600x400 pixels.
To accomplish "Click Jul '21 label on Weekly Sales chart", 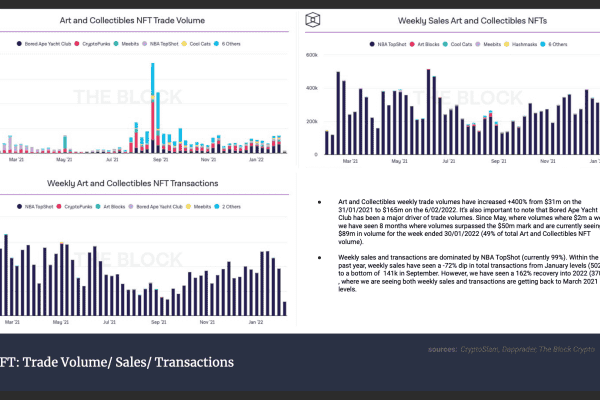I will click(448, 161).
